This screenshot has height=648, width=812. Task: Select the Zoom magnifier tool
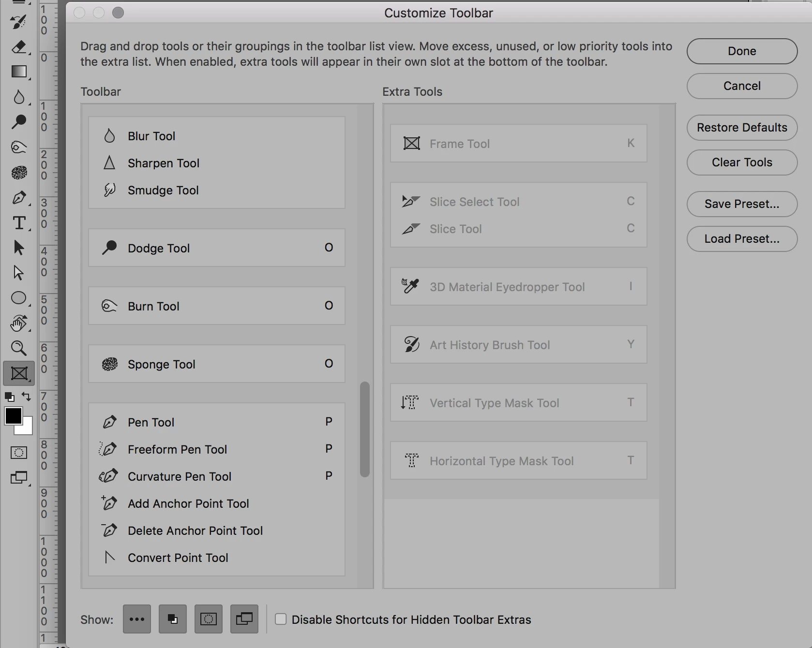click(x=18, y=348)
